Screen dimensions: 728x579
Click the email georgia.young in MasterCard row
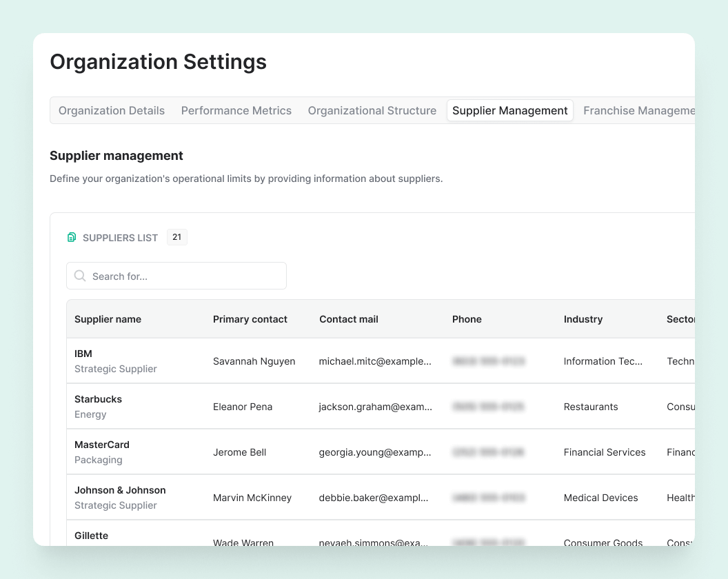pos(375,453)
